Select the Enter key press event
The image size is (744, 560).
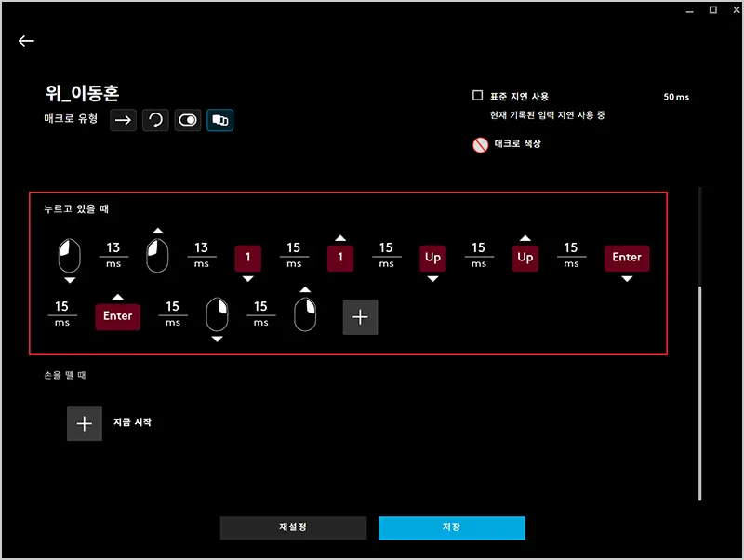point(627,258)
